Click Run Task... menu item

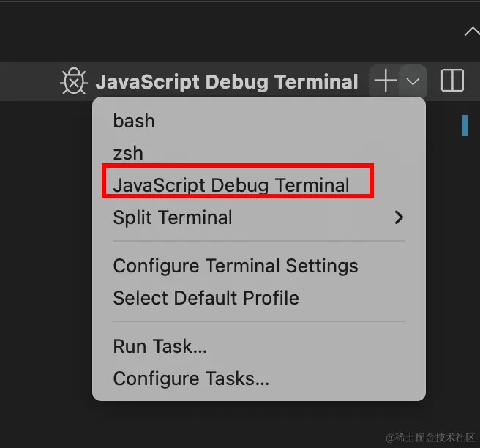(160, 346)
